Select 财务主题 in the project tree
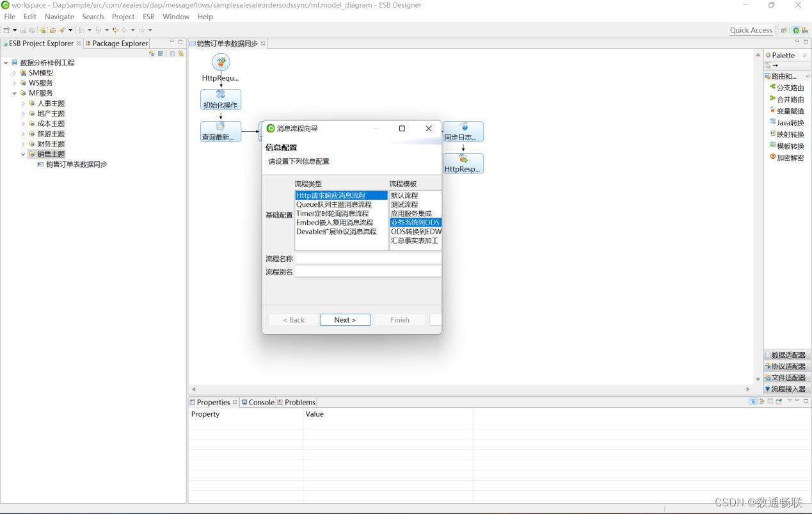Screen dimensions: 812x514 pyautogui.click(x=51, y=144)
